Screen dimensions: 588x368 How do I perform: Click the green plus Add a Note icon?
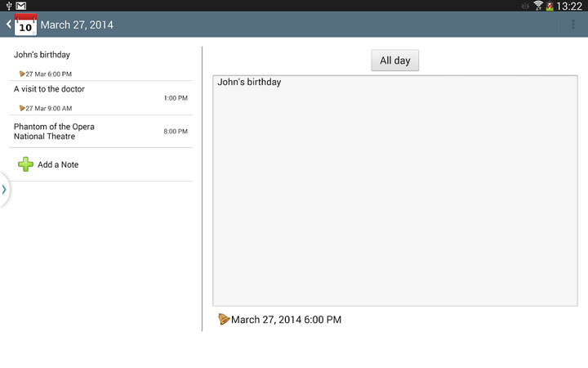26,164
